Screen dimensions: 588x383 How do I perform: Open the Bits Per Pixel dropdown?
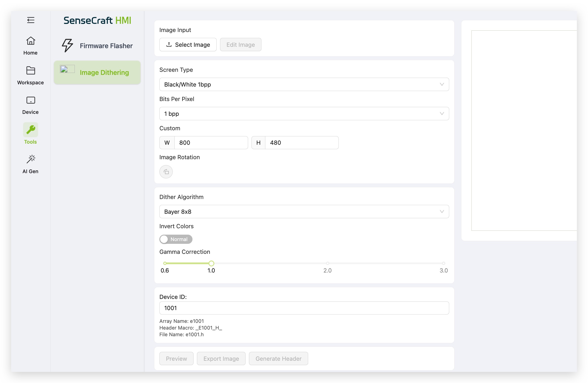[x=304, y=114]
